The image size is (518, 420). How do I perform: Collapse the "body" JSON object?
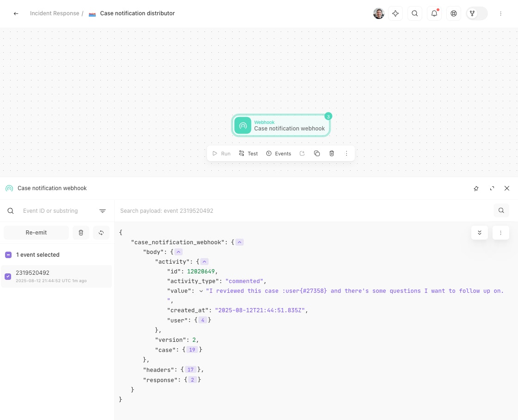(x=179, y=252)
